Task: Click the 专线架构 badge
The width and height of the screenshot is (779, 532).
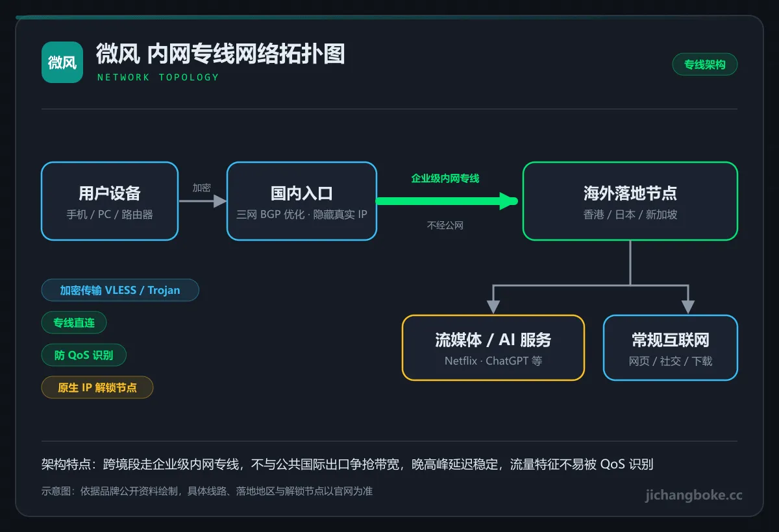Action: pyautogui.click(x=705, y=64)
